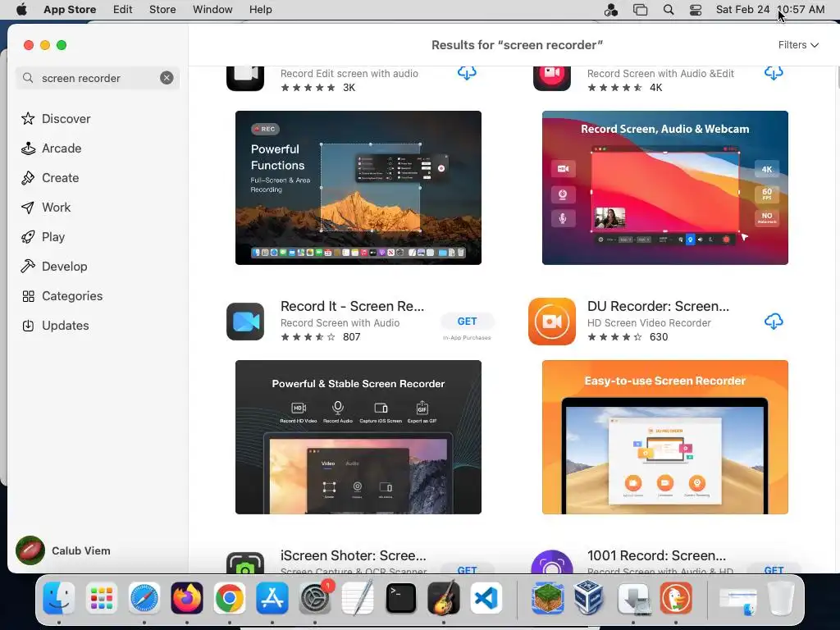The height and width of the screenshot is (630, 840).
Task: Open the iScreen Shoter: Scree... app title
Action: point(353,555)
